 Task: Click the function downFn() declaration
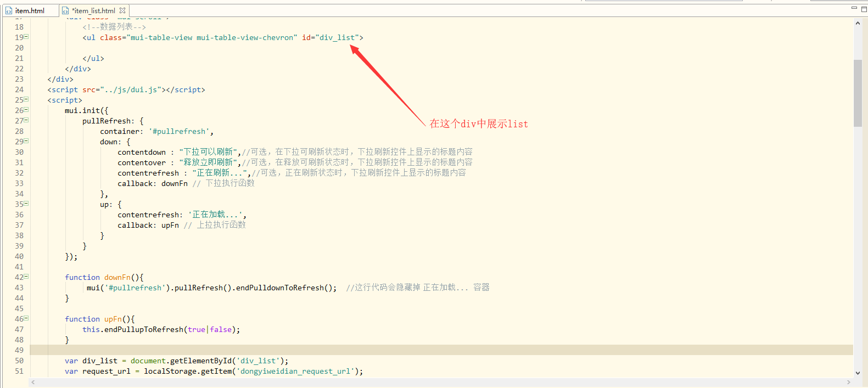click(x=104, y=277)
